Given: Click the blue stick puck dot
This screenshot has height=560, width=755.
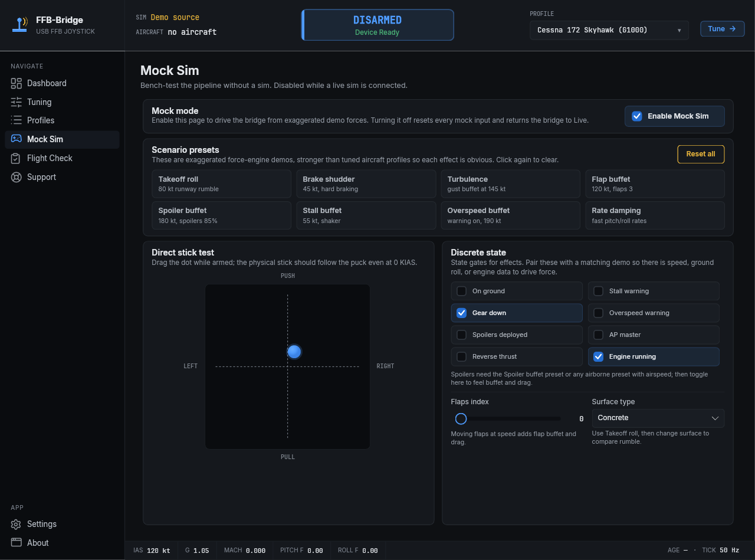Looking at the screenshot, I should tap(294, 352).
